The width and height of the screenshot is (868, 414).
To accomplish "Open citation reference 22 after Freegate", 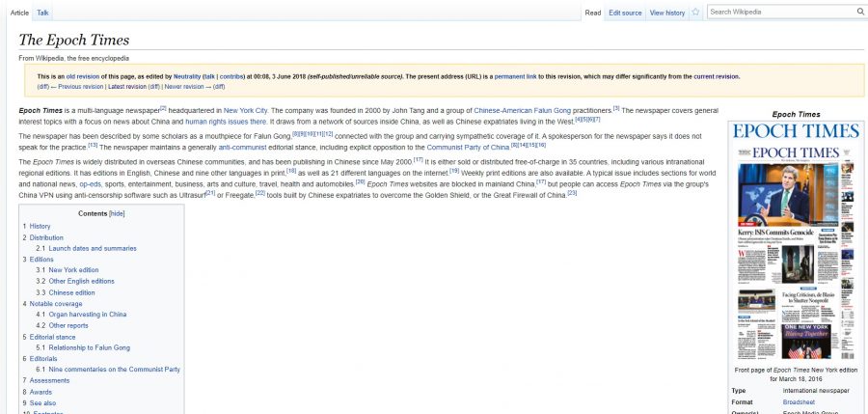I will (x=260, y=192).
